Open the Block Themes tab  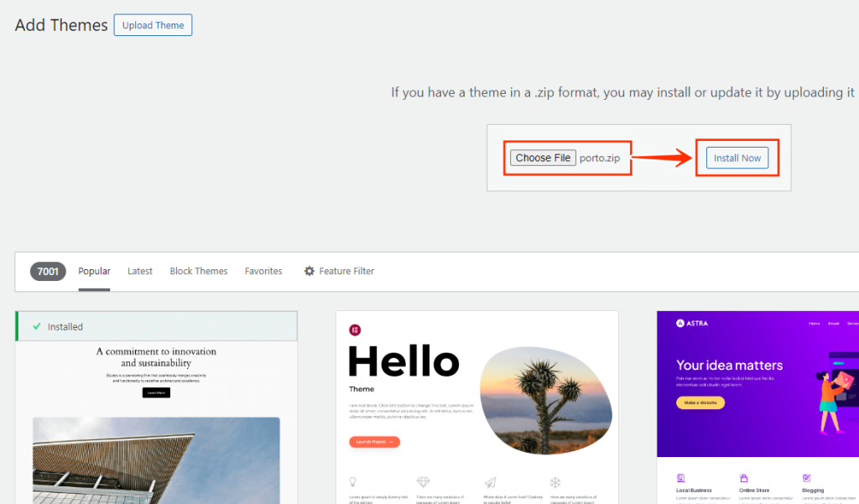point(198,271)
